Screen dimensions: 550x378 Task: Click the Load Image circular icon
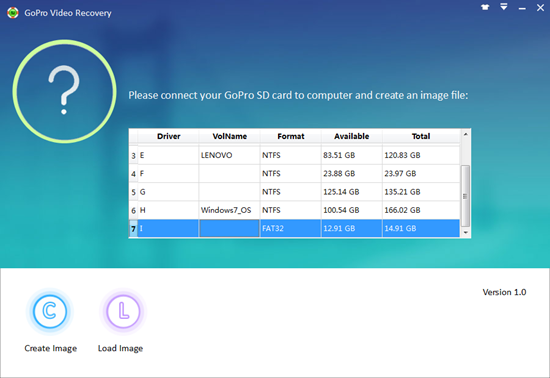tap(123, 311)
